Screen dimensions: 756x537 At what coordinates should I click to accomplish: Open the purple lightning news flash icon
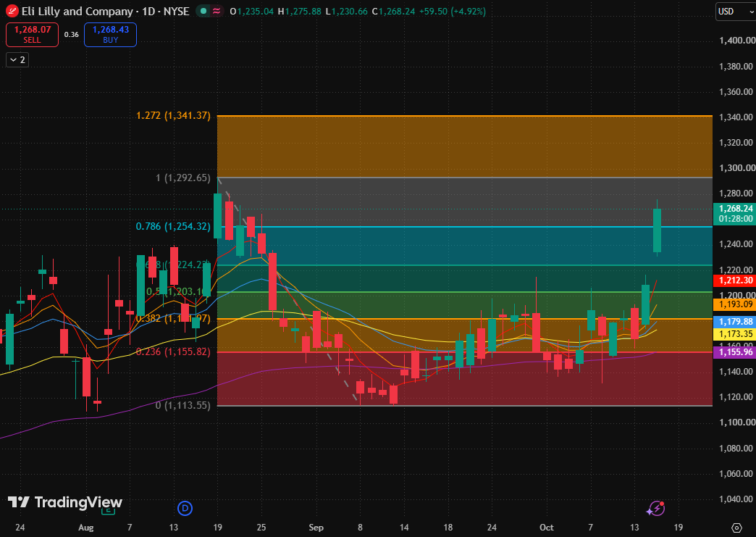click(656, 508)
